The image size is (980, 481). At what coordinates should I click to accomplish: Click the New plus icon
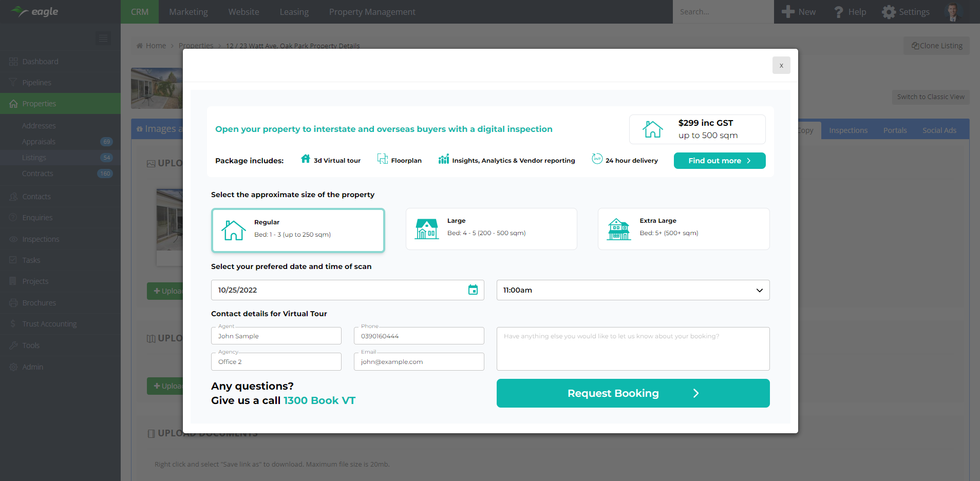click(x=787, y=12)
